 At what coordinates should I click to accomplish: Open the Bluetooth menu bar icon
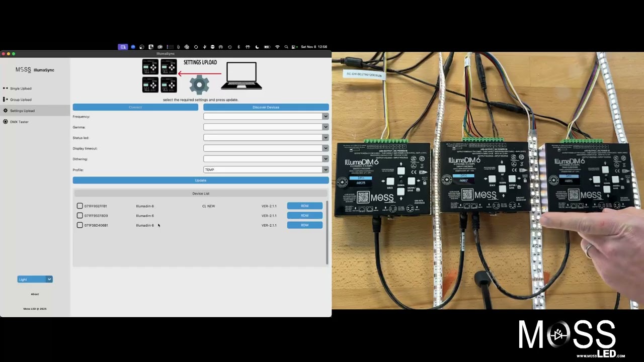coord(238,47)
